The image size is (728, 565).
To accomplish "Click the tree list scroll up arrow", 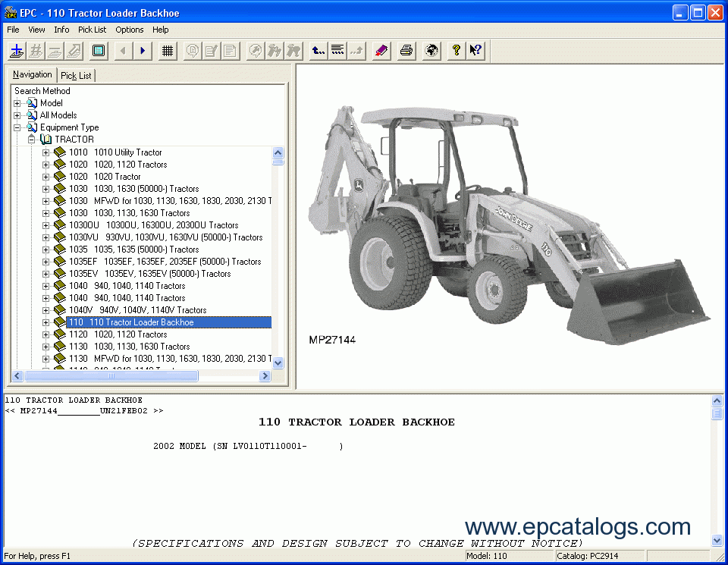I will pyautogui.click(x=278, y=152).
